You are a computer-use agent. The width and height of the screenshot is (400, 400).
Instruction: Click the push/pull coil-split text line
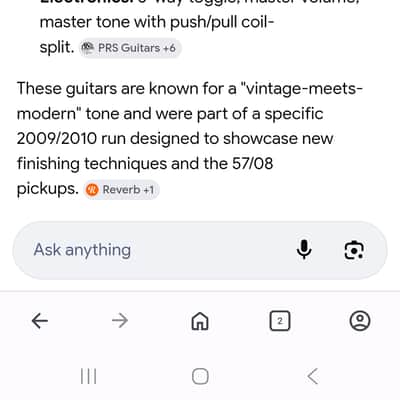[x=157, y=23]
